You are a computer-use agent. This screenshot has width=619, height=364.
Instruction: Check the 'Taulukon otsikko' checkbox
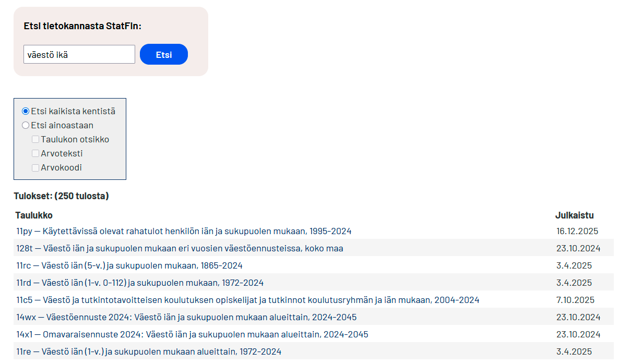pyautogui.click(x=35, y=139)
